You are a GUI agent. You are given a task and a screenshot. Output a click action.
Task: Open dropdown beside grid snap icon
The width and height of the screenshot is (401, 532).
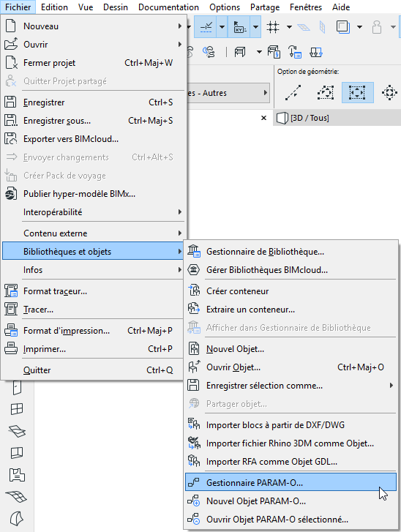(x=289, y=27)
